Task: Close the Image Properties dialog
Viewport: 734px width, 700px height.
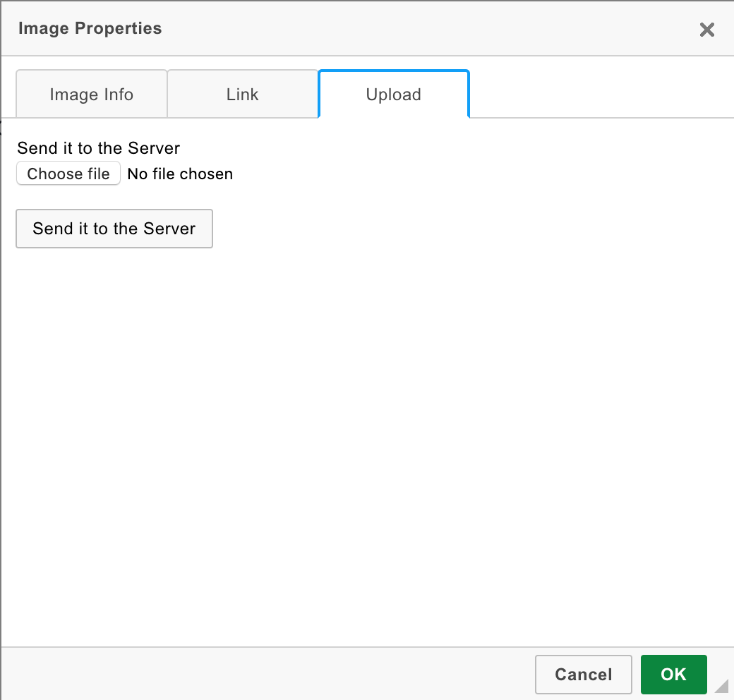Action: coord(707,30)
